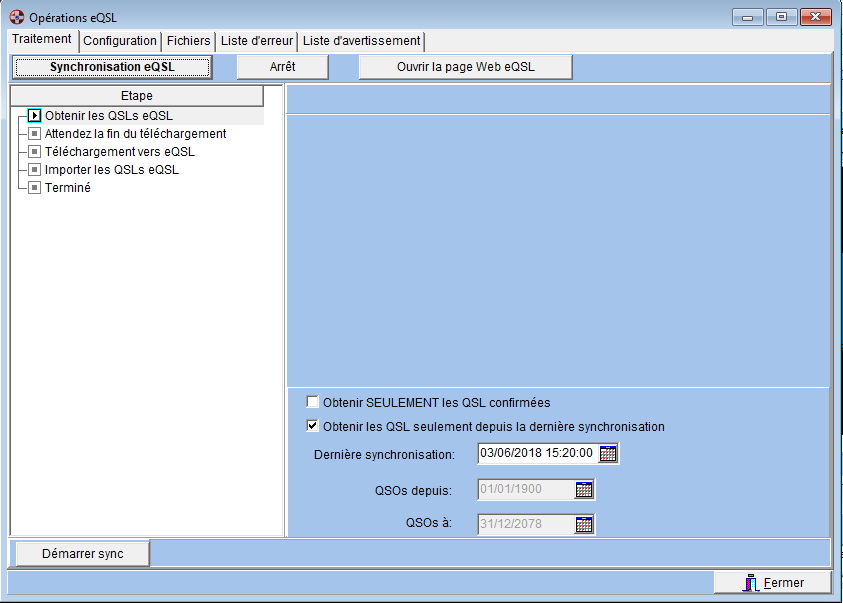Open the Fichiers tab

[189, 41]
